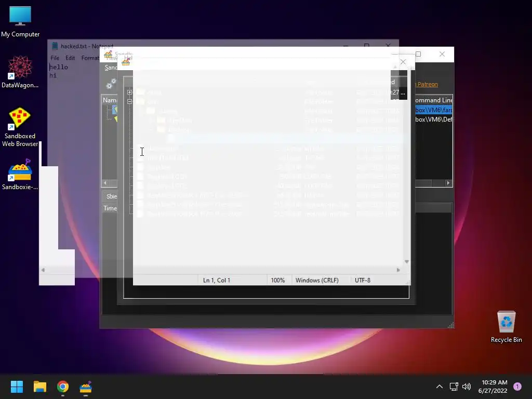532x399 pixels.
Task: Switch to Sandboxie in the taskbar
Action: (x=86, y=387)
